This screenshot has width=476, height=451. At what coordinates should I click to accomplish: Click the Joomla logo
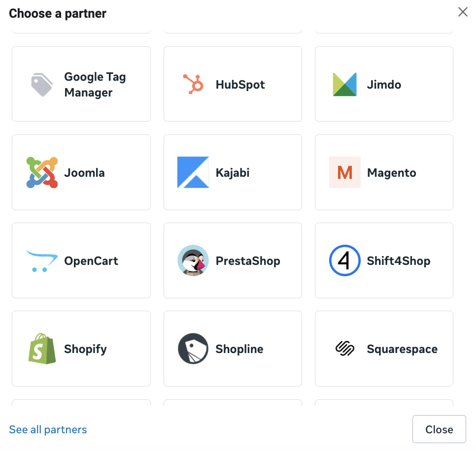(x=42, y=172)
